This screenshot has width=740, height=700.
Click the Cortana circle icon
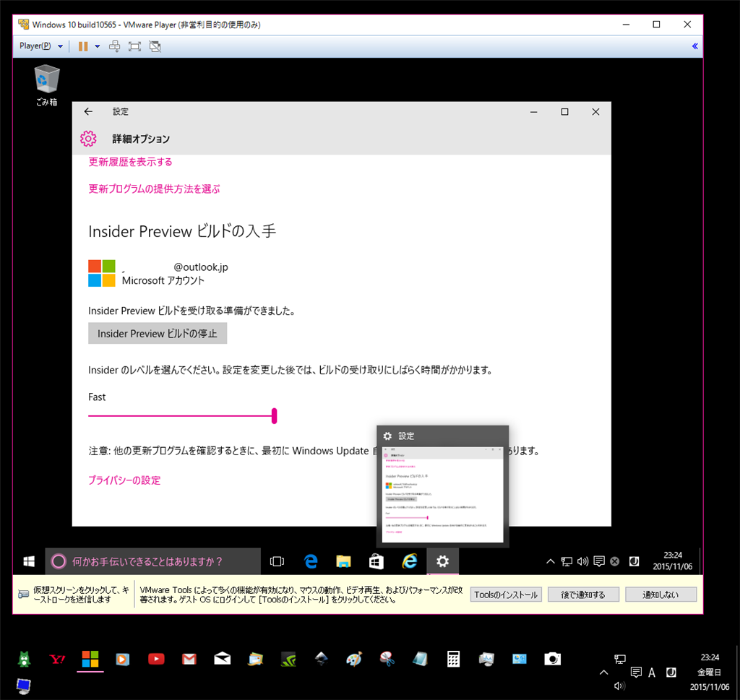59,561
